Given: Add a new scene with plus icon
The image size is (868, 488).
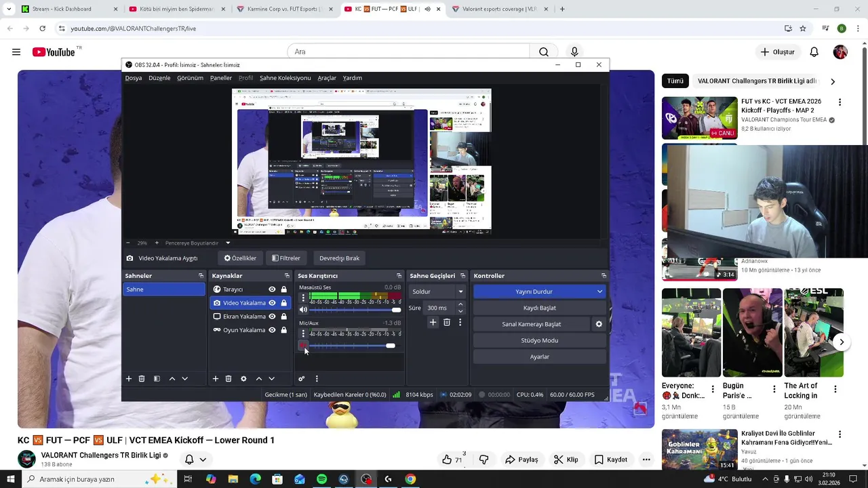Looking at the screenshot, I should coord(129,379).
